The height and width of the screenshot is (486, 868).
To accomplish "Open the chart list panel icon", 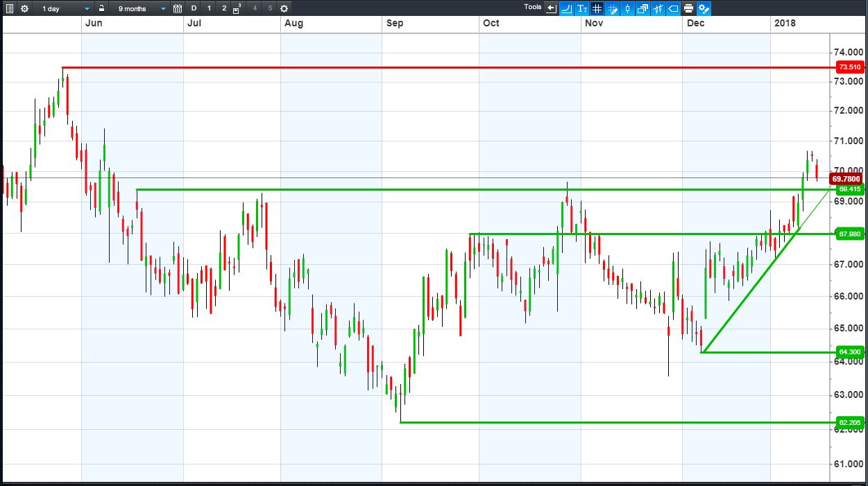I will click(9, 8).
